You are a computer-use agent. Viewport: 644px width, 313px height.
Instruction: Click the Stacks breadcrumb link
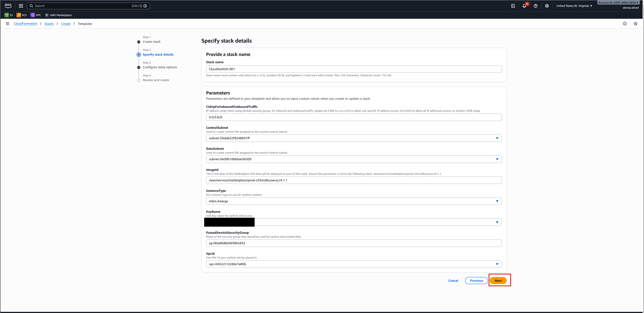(49, 24)
